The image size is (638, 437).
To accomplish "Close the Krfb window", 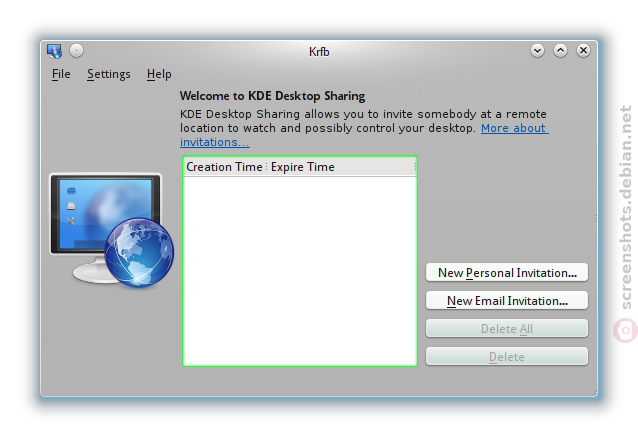I will [x=583, y=51].
